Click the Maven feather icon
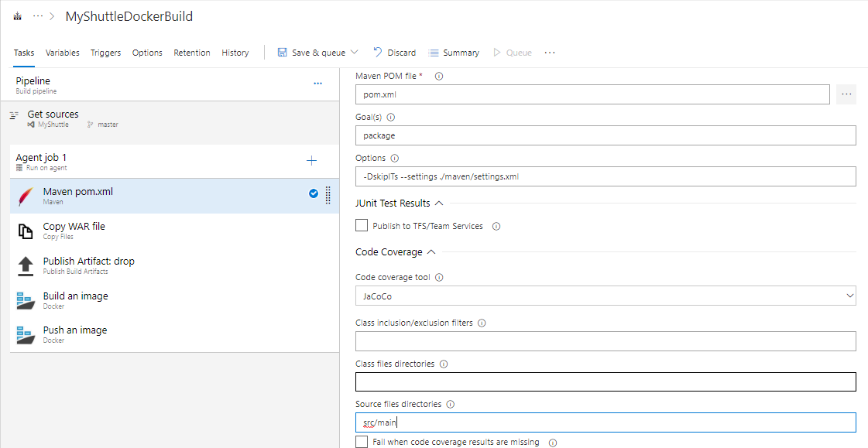The width and height of the screenshot is (868, 448). coord(26,197)
